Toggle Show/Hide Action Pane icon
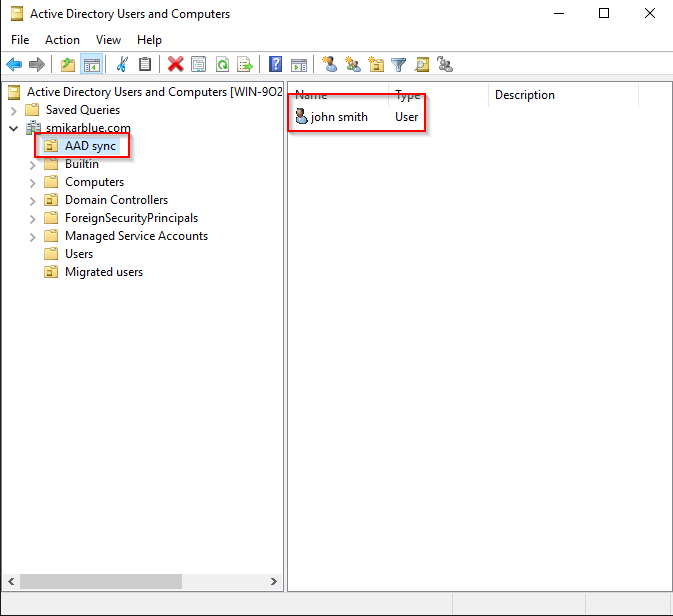Image resolution: width=673 pixels, height=616 pixels. click(x=299, y=64)
